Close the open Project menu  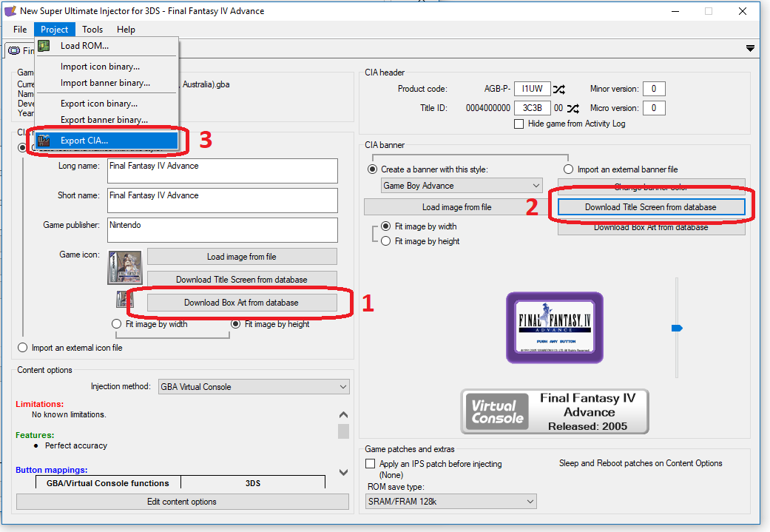tap(55, 30)
